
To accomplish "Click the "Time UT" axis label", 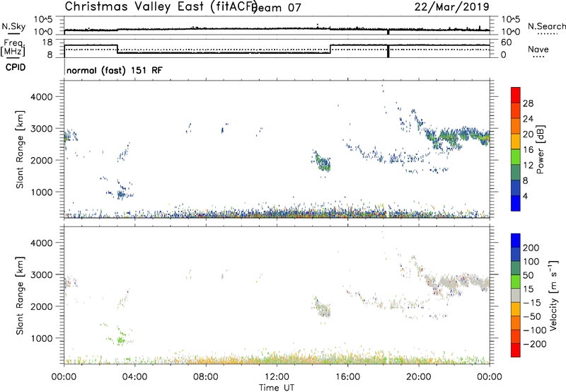I will pos(277,388).
